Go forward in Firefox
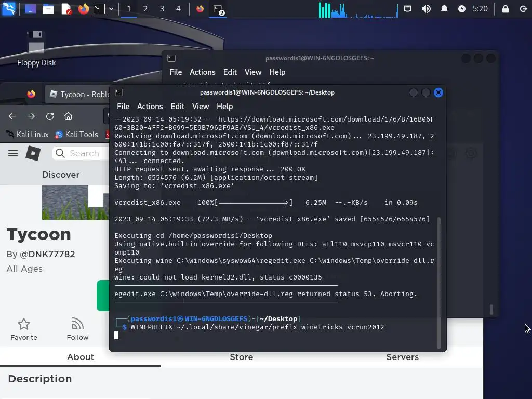The image size is (532, 399). pos(31,116)
